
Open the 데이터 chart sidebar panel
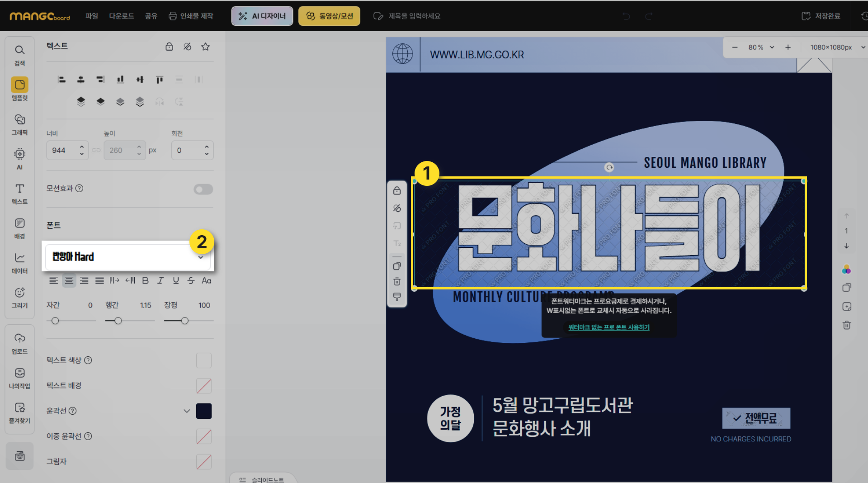point(19,262)
